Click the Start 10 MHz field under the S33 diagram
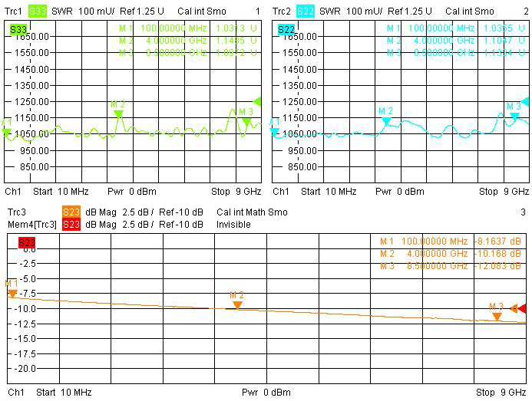This screenshot has width=532, height=401. pyautogui.click(x=64, y=191)
